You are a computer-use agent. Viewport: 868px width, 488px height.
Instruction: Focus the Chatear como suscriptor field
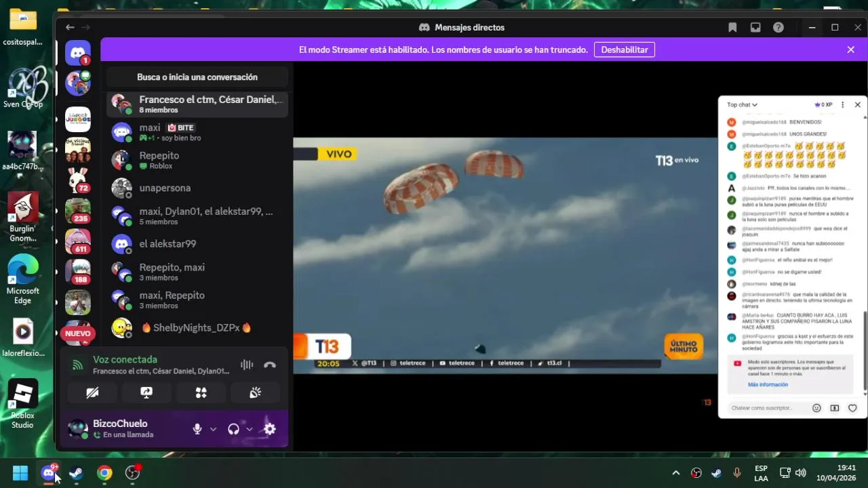click(x=768, y=408)
